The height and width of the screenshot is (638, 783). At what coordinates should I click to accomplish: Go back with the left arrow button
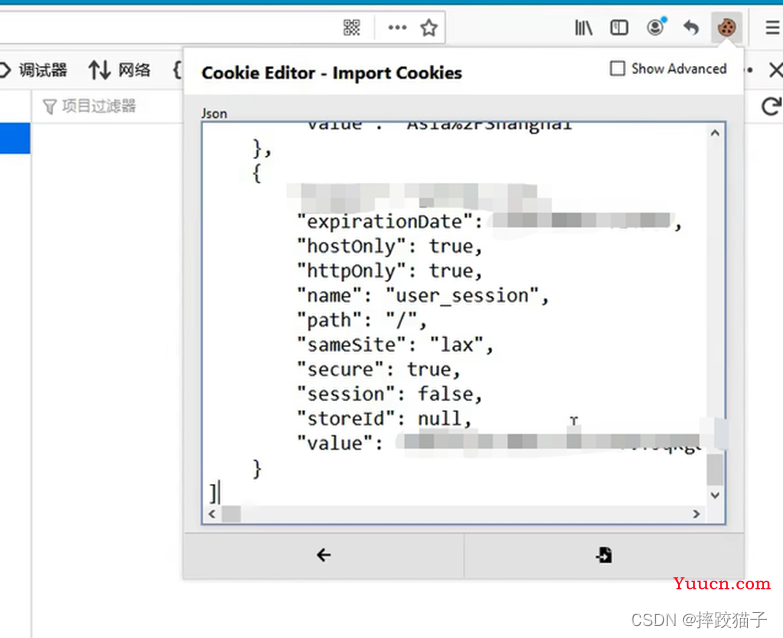click(324, 555)
